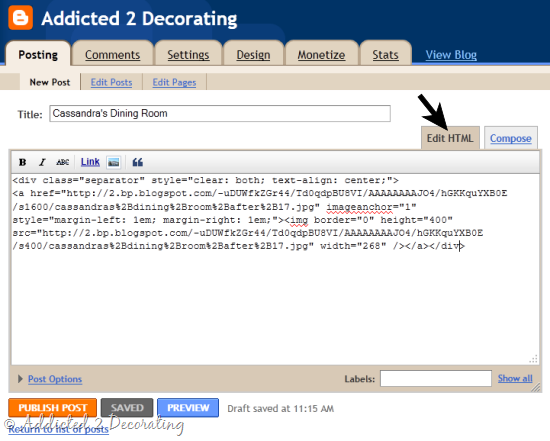Click inside the HTML editor text area
550x441 pixels.
tap(275, 269)
